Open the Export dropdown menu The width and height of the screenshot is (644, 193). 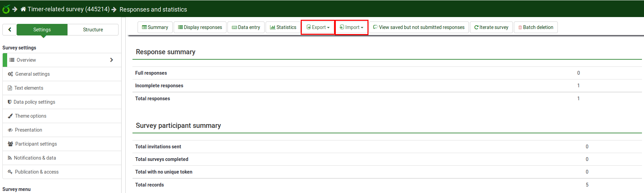(318, 27)
